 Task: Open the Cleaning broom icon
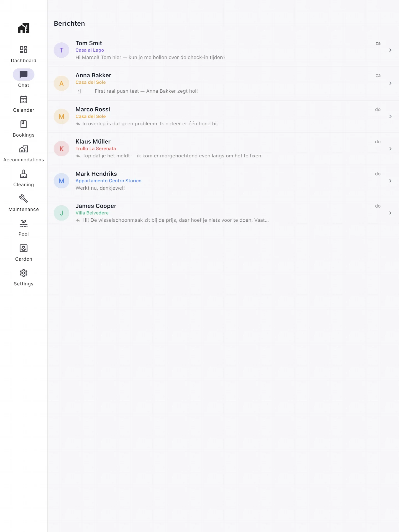click(24, 174)
